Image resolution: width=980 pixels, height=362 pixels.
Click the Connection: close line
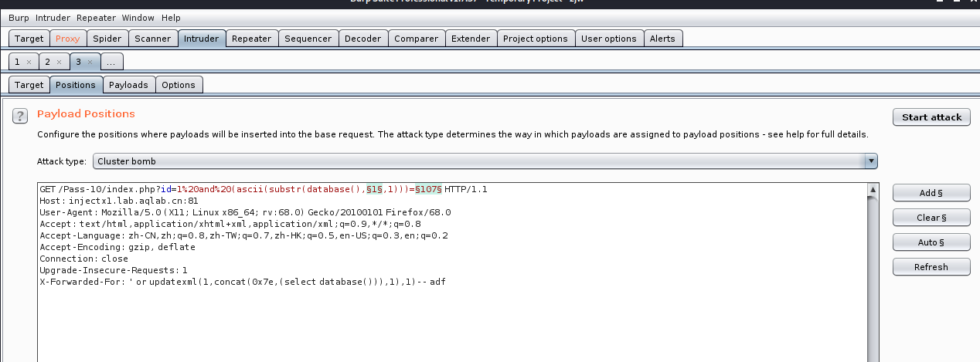coord(83,259)
